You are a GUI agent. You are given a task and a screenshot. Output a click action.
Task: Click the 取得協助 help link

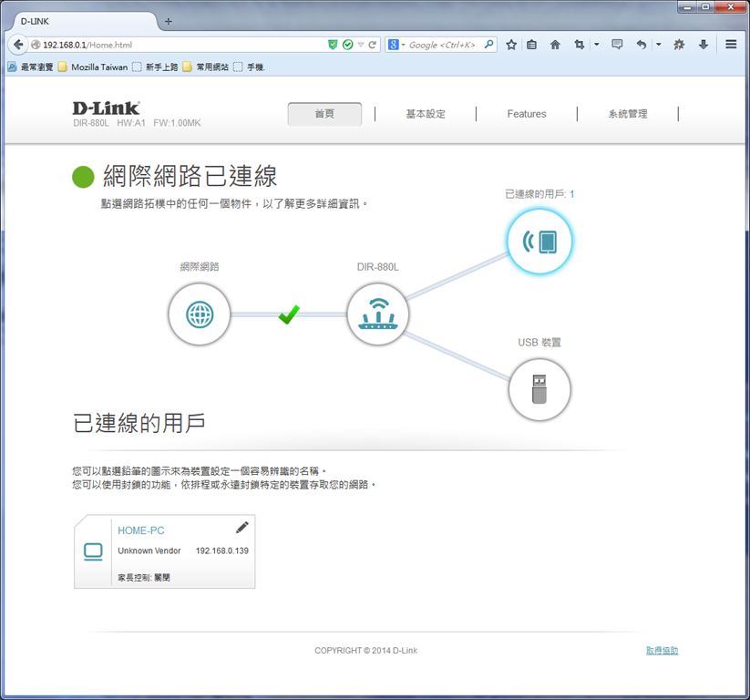[662, 650]
